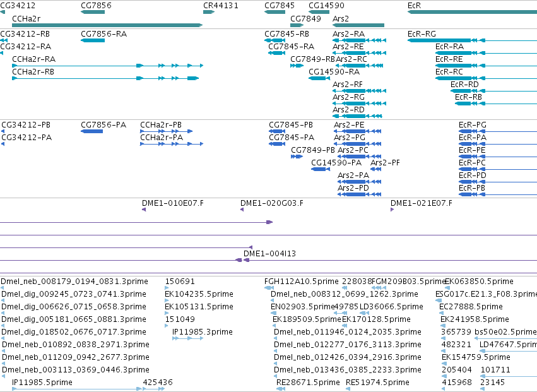
Task: Click the 425436 feature glyph
Action: click(153, 389)
